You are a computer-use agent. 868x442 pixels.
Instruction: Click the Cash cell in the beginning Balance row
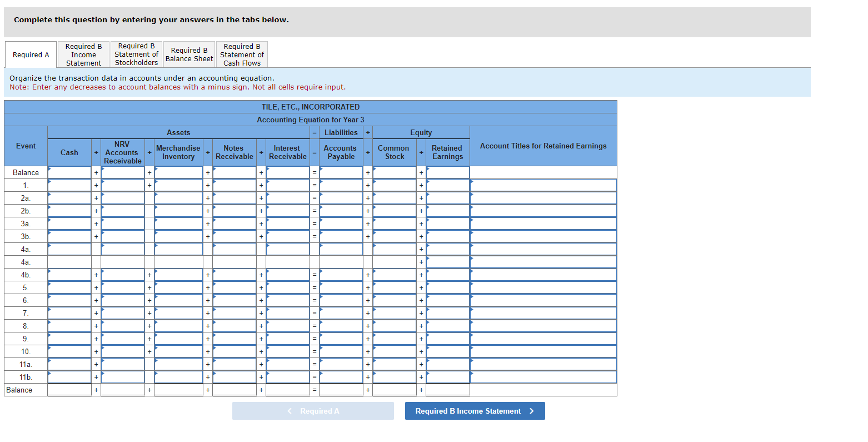tap(69, 172)
